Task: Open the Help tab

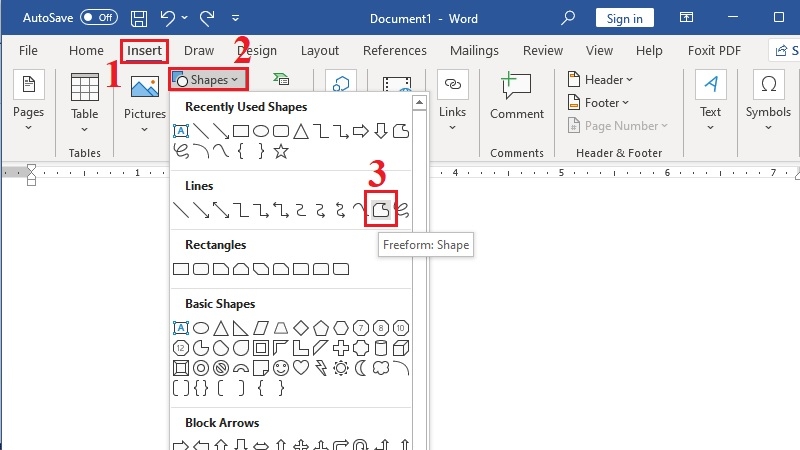Action: click(x=649, y=51)
